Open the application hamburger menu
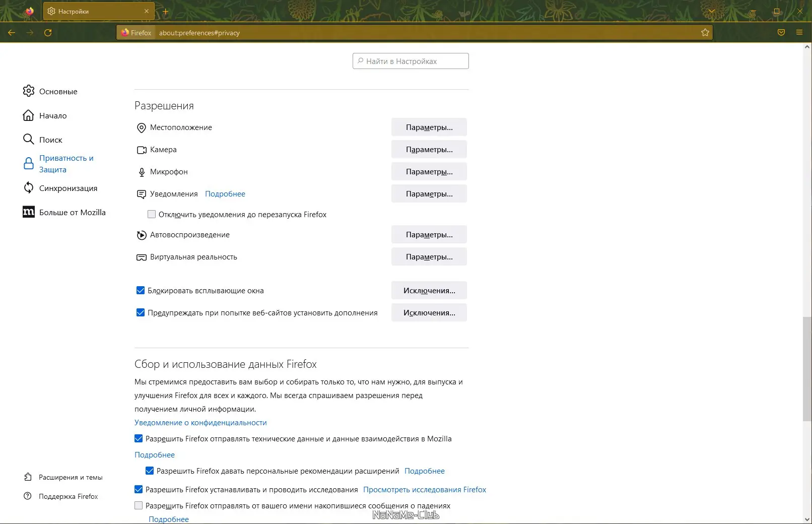This screenshot has width=812, height=524. coord(799,32)
